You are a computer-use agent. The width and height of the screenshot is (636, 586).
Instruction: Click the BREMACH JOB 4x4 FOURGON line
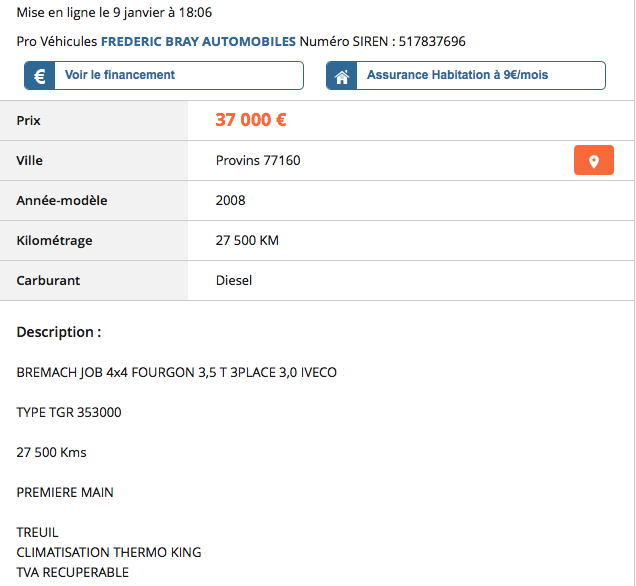tap(177, 373)
